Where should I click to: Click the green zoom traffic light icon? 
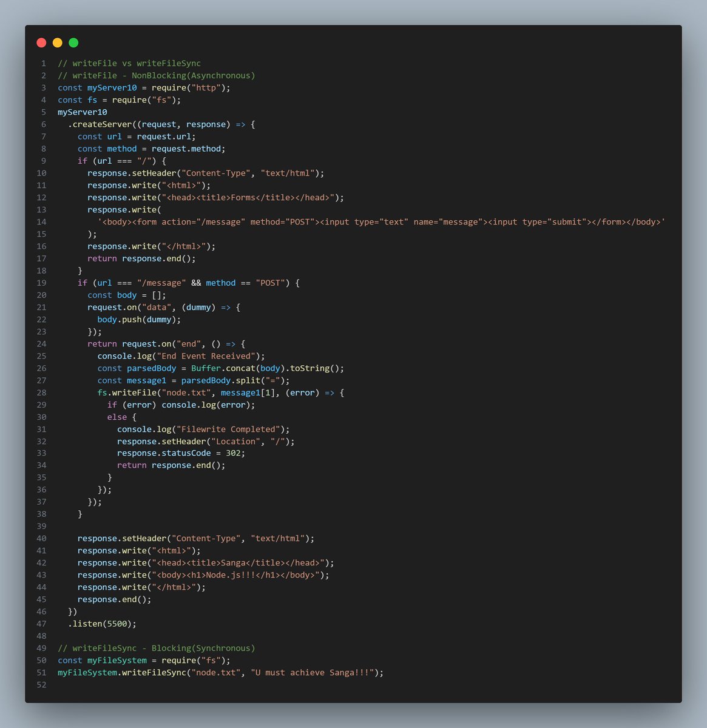pyautogui.click(x=73, y=42)
